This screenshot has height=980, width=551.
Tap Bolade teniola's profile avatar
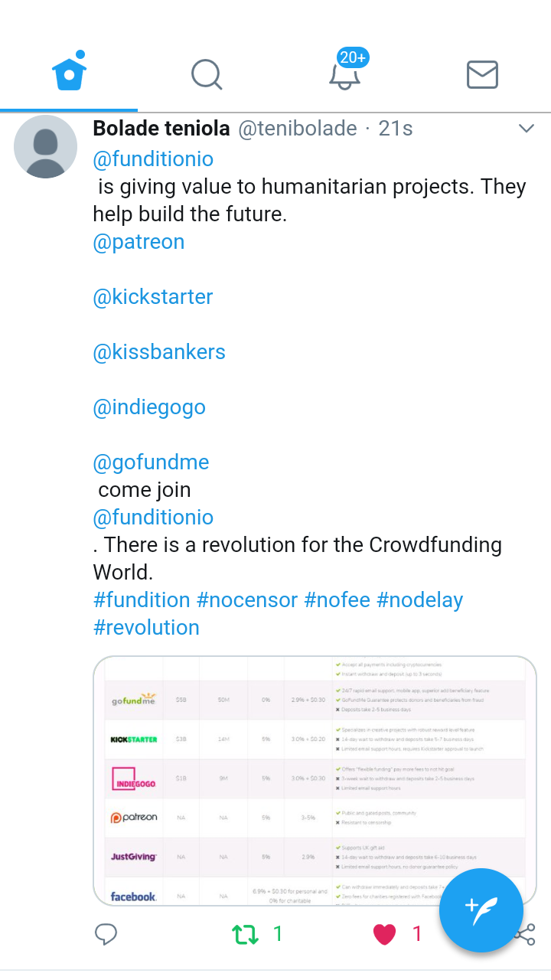pyautogui.click(x=46, y=147)
